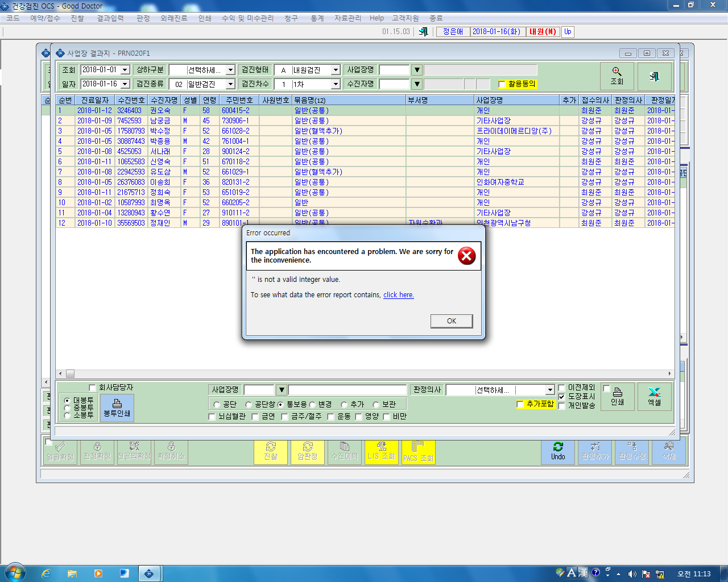Click the 봉투인쇄 envelope print button

117,408
